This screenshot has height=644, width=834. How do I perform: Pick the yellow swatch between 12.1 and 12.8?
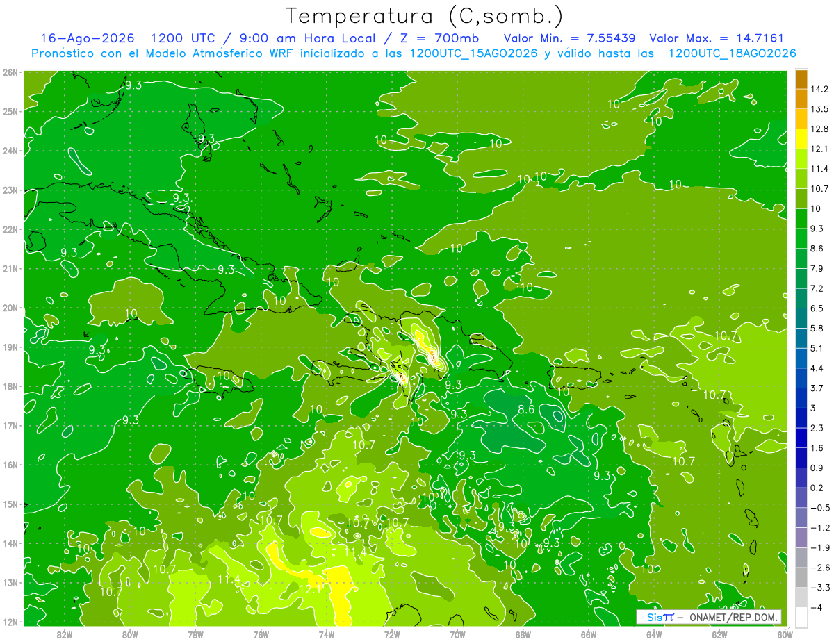801,138
